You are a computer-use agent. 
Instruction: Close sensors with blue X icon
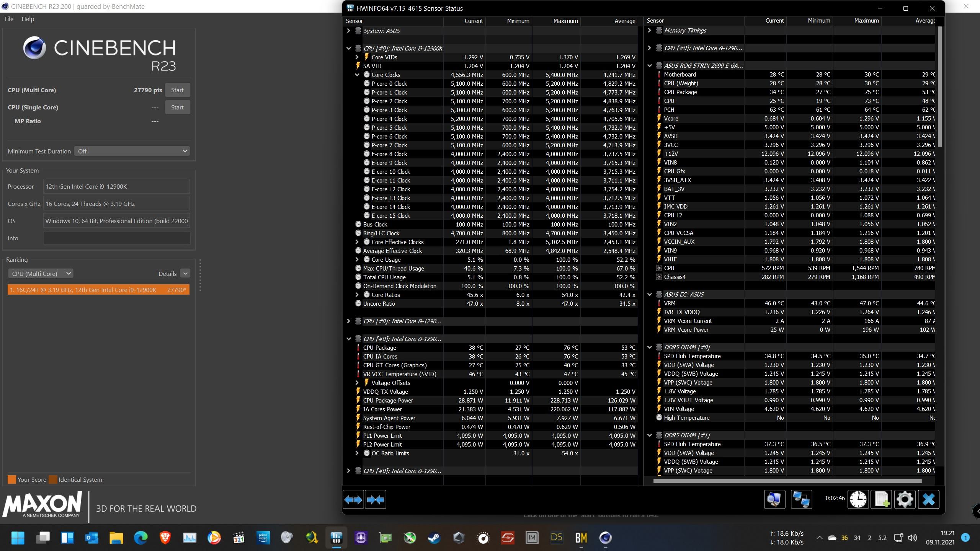tap(928, 499)
